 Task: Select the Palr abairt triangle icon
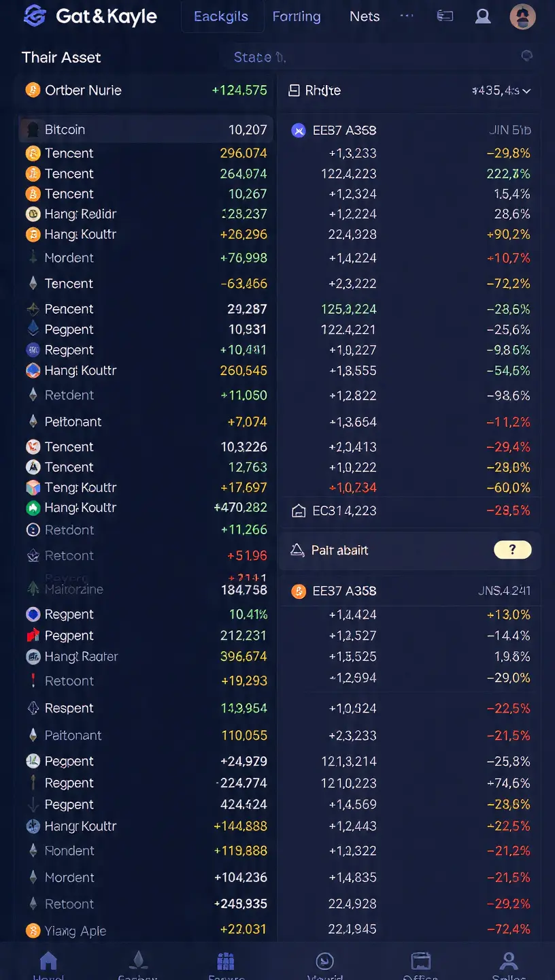point(297,550)
